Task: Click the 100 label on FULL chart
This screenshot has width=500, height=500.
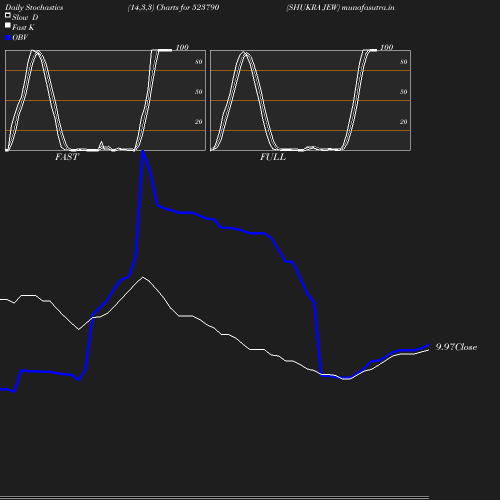Action: (387, 47)
